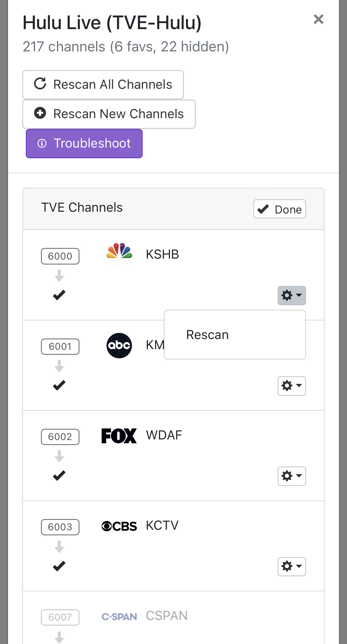Toggle the checkmark for channel 6001
The width and height of the screenshot is (347, 644).
point(59,385)
